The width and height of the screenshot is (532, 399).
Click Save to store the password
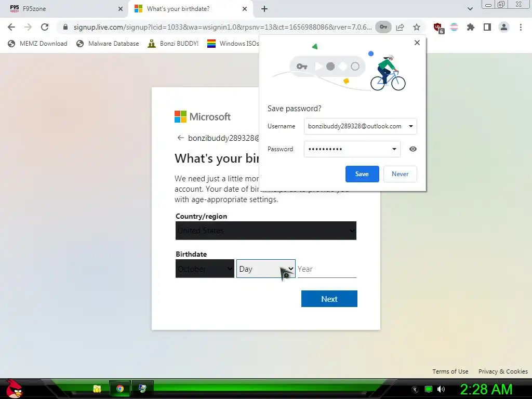(x=362, y=174)
